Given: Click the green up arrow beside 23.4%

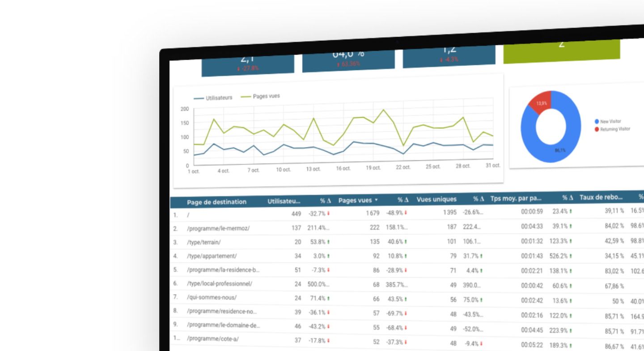Looking at the screenshot, I should 571,211.
